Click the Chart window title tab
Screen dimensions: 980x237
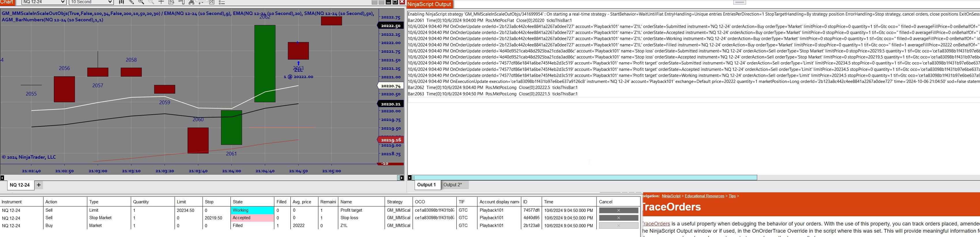click(7, 2)
